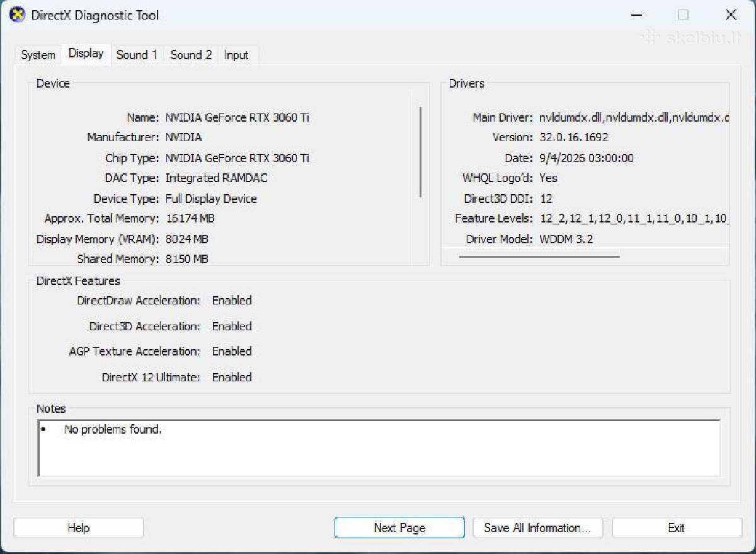Viewport: 756px width, 554px height.
Task: Click the WHQL Logo'd Yes value
Action: pyautogui.click(x=548, y=178)
